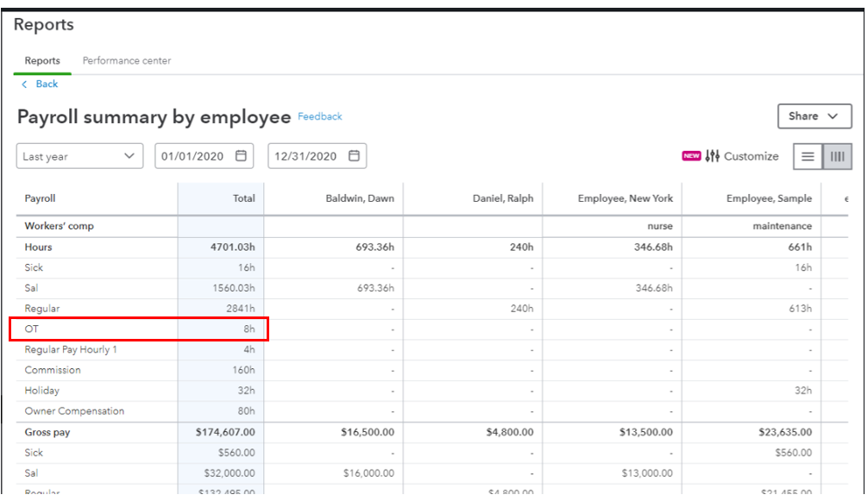
Task: Switch to compact list view icon
Action: pos(808,156)
